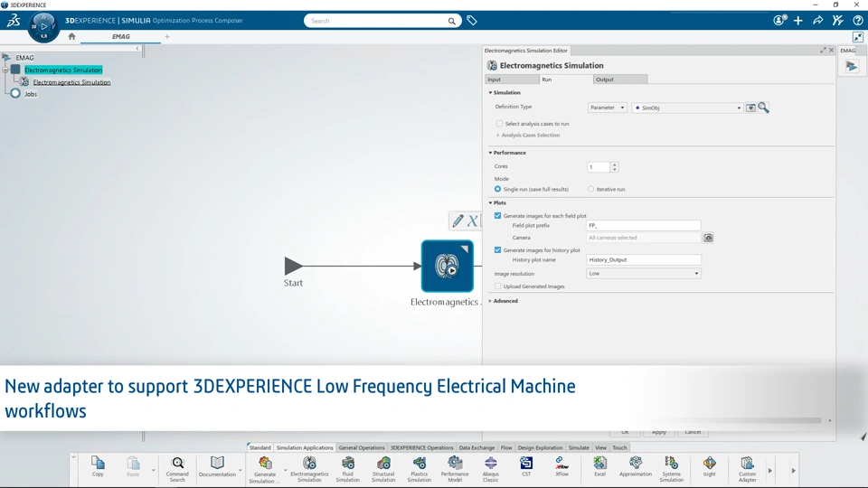Add a new tab with plus
Image resolution: width=868 pixels, height=488 pixels.
coord(167,36)
